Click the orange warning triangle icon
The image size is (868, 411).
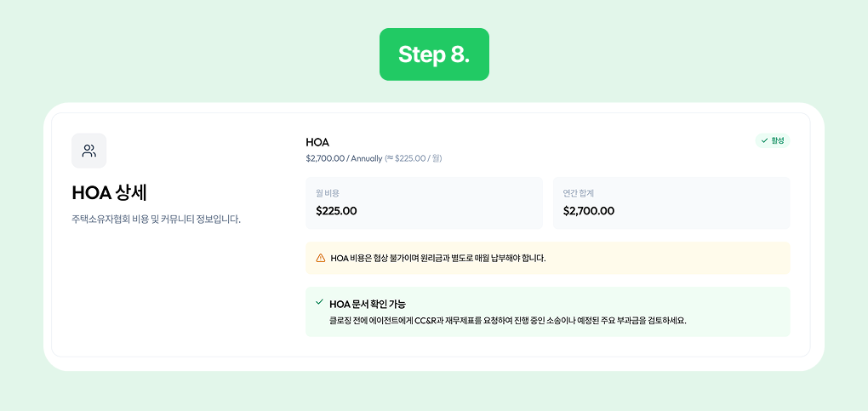click(x=321, y=258)
